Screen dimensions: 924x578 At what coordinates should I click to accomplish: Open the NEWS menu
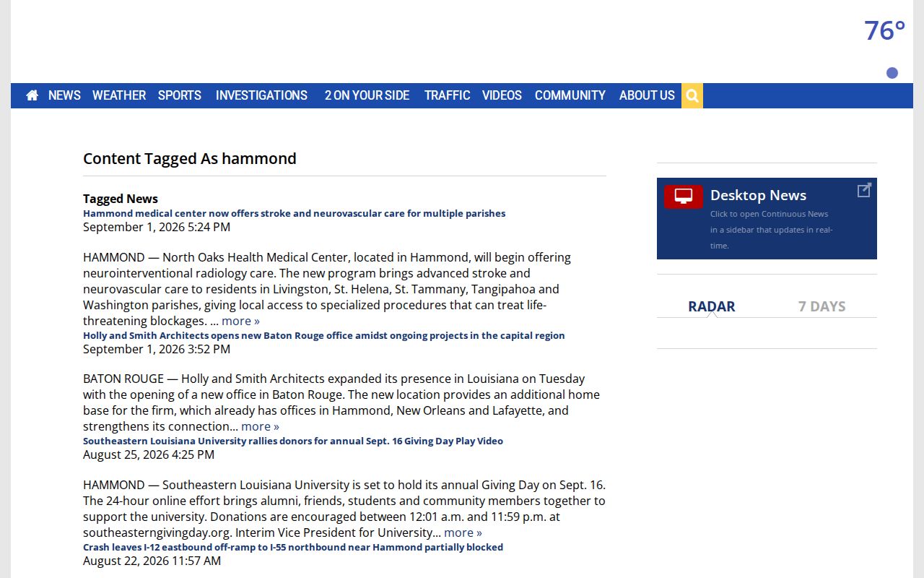coord(64,95)
